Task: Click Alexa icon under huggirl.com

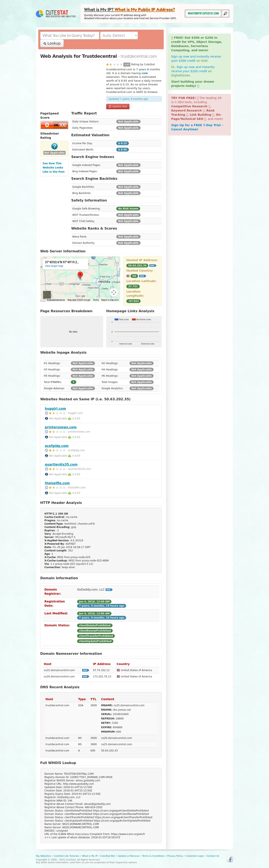Action: (x=47, y=419)
